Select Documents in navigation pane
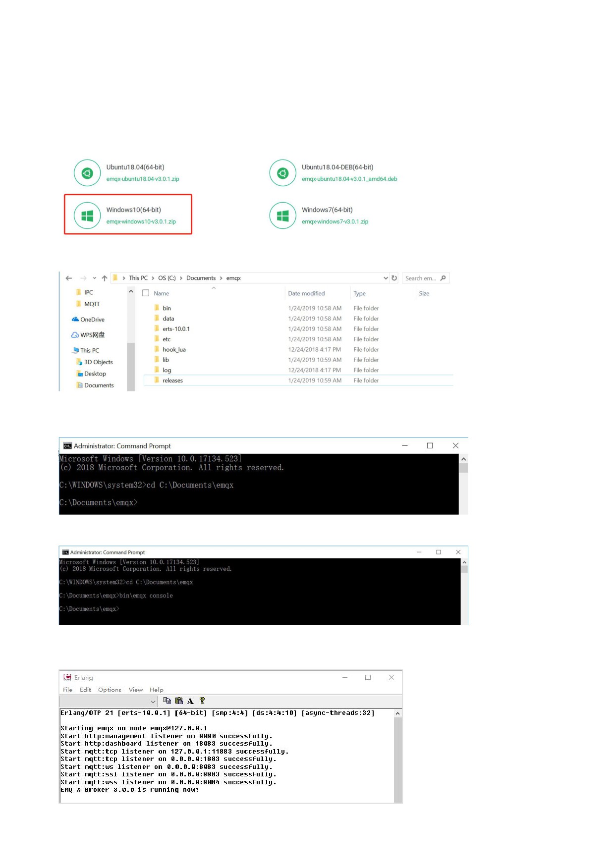The image size is (614, 868). point(95,385)
